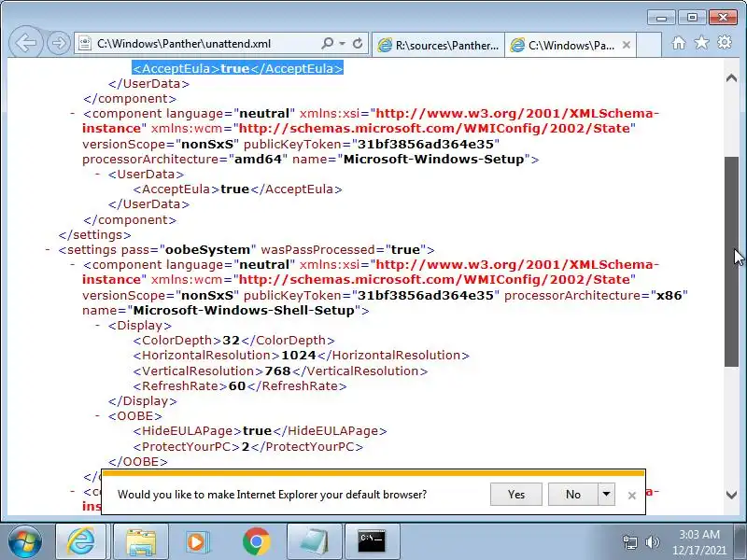Click the RefreshRate 60 line

click(240, 386)
